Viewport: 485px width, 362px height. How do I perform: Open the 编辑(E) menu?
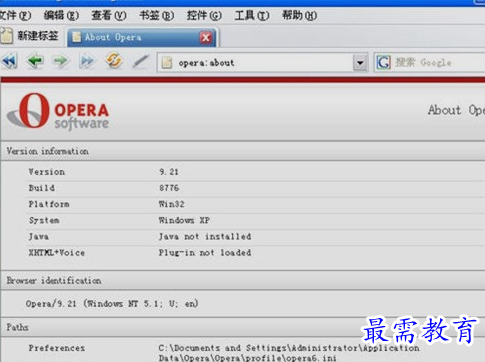(61, 15)
